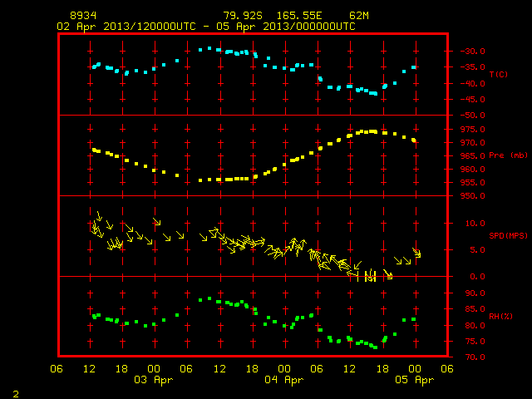Click the RH(%) humidity axis label
The height and width of the screenshot is (399, 532).
[500, 316]
